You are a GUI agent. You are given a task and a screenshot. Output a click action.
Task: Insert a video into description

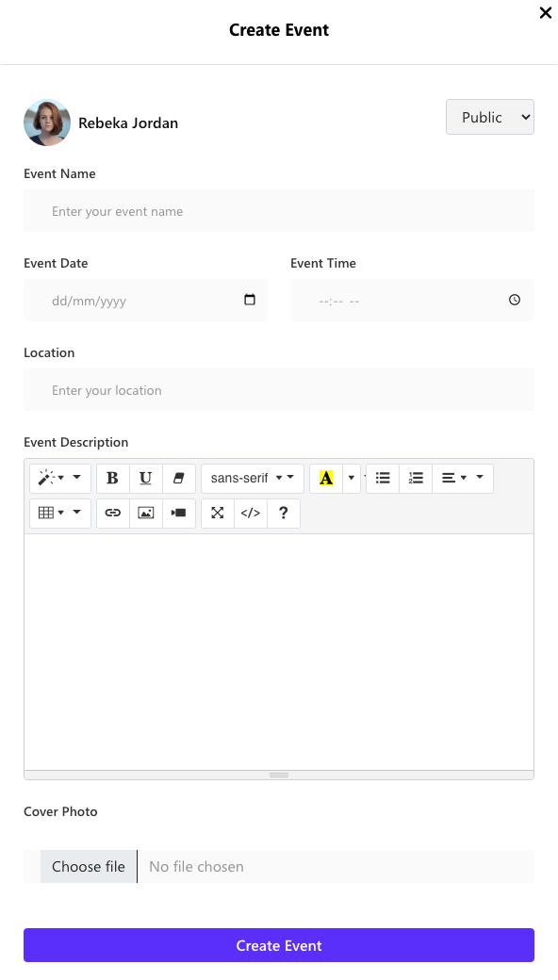179,514
